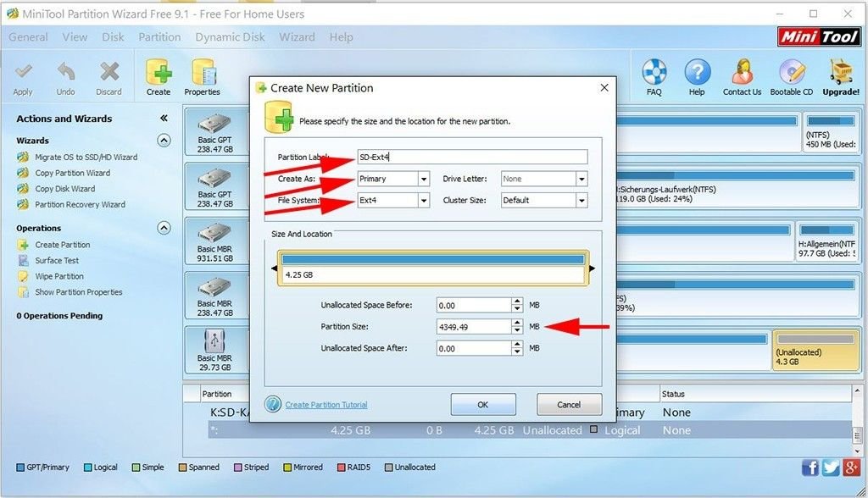
Task: Open the Partition menu
Action: click(x=159, y=37)
